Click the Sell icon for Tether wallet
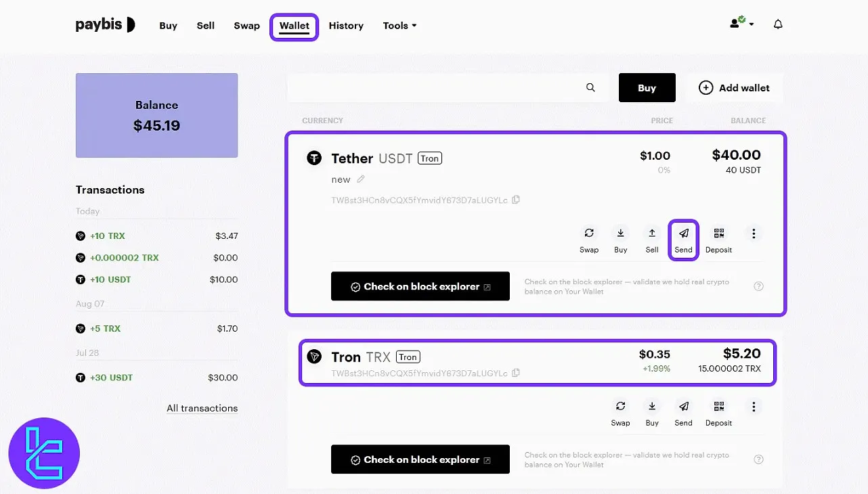The width and height of the screenshot is (868, 494). click(651, 234)
